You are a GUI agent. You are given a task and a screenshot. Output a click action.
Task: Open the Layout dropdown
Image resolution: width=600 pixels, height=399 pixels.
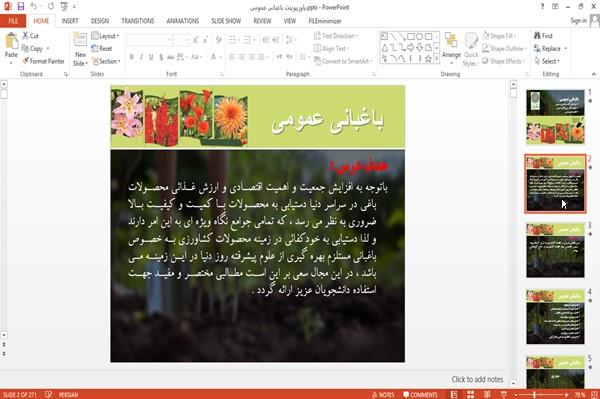[105, 36]
